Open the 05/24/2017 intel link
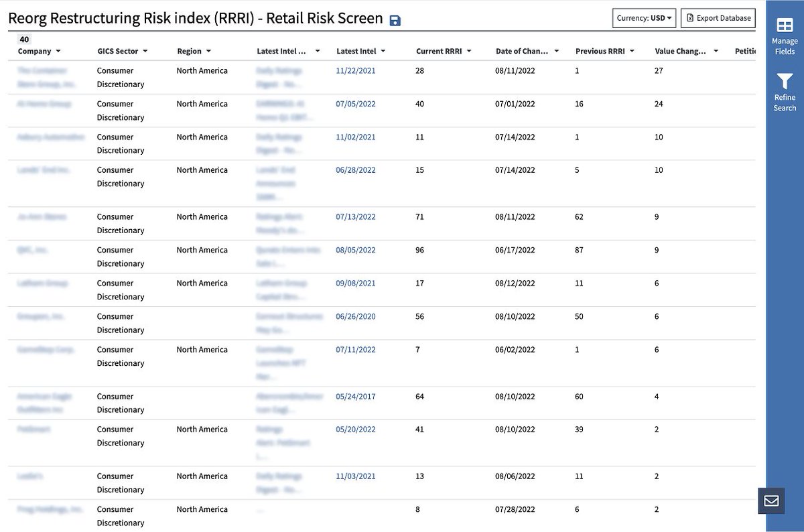This screenshot has height=532, width=804. tap(356, 396)
